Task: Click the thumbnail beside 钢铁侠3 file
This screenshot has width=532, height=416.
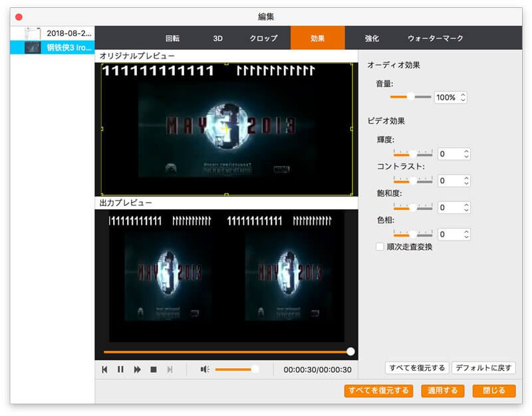Action: click(x=33, y=47)
